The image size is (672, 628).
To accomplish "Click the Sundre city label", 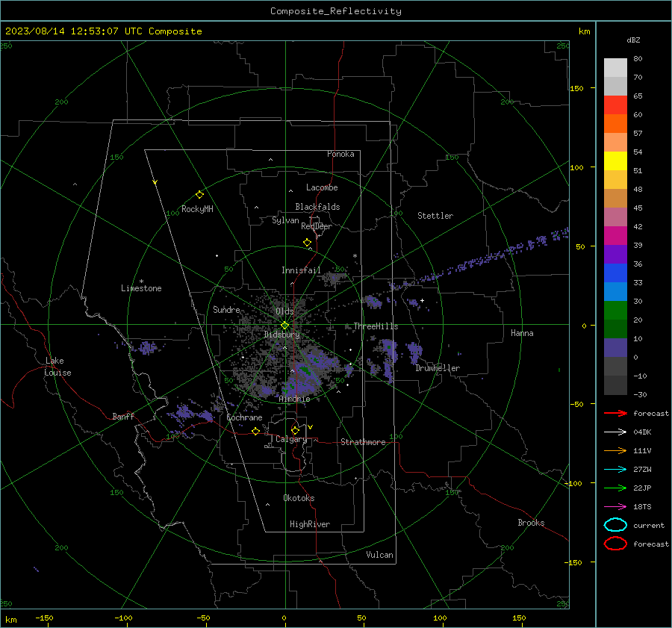I will click(226, 309).
